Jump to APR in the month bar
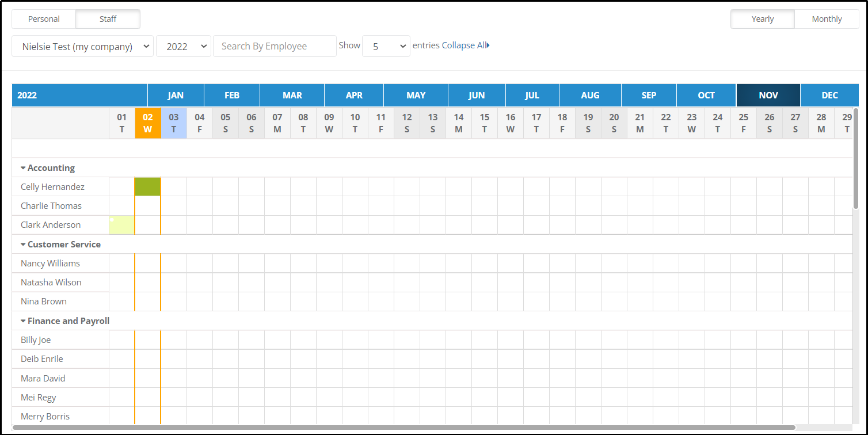The image size is (868, 435). (354, 96)
